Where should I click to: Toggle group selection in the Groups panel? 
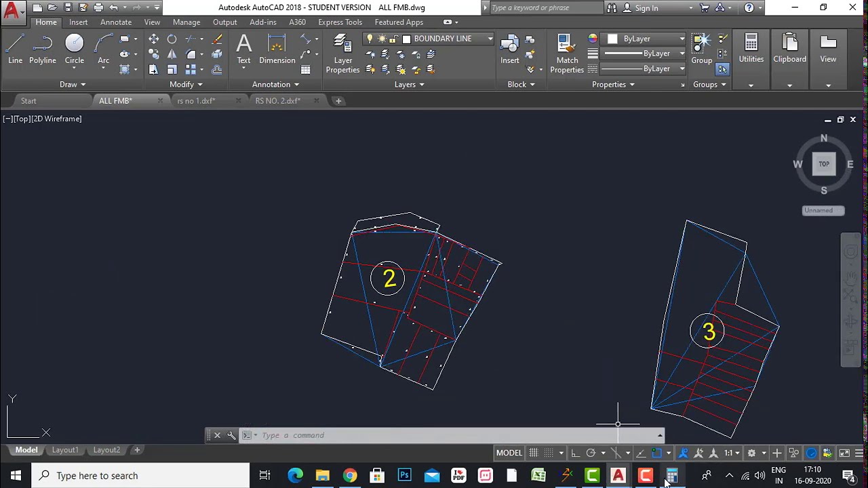[x=722, y=69]
